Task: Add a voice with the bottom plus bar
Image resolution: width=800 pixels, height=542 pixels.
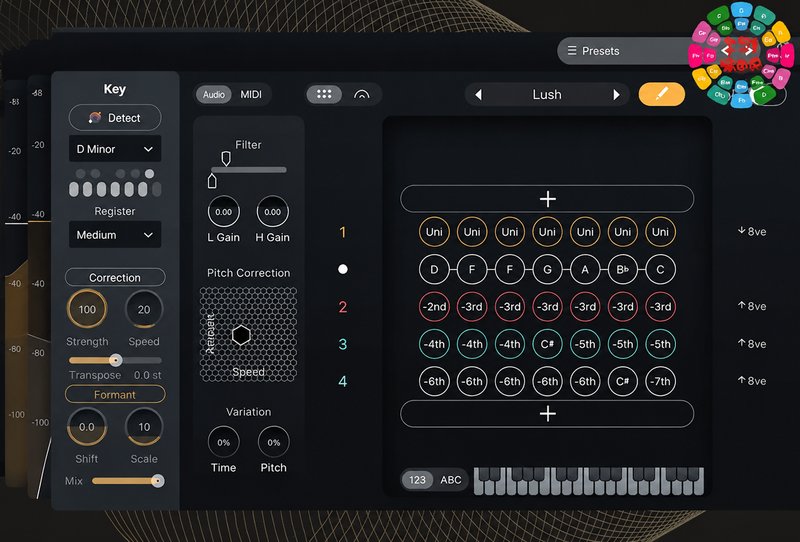Action: pyautogui.click(x=547, y=413)
